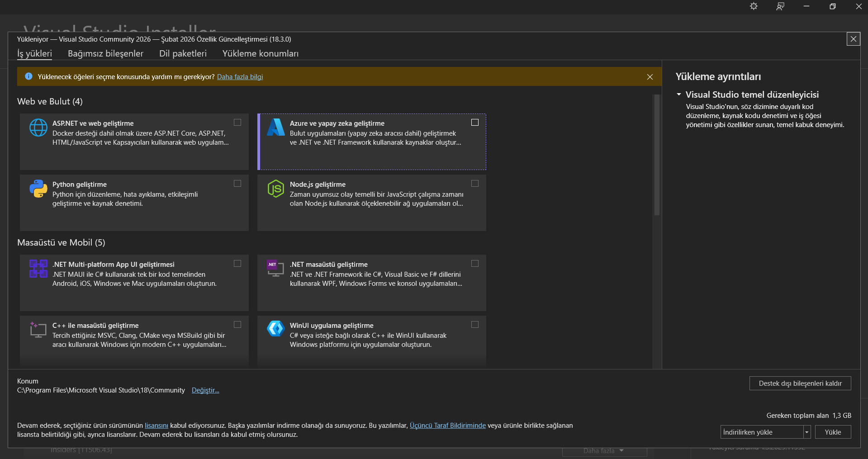Click the Node.js geliştirme title text
Screen dimensions: 868x459
pos(318,185)
